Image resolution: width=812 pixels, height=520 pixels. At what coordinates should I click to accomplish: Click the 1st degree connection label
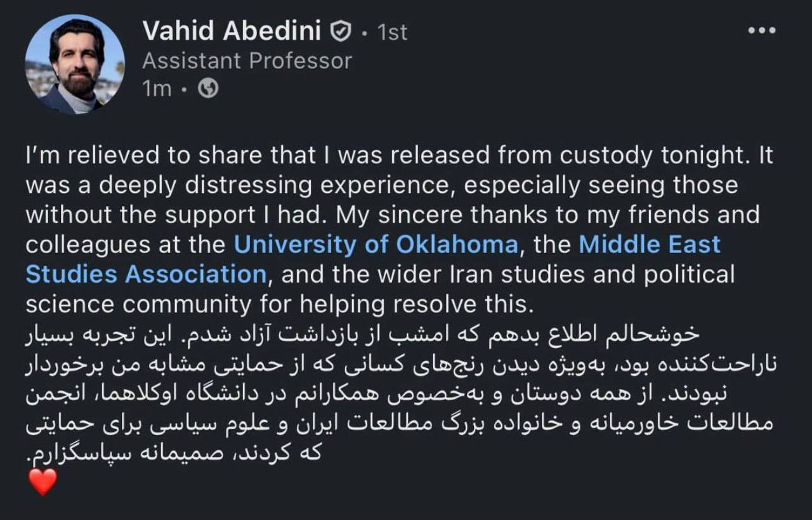(392, 32)
